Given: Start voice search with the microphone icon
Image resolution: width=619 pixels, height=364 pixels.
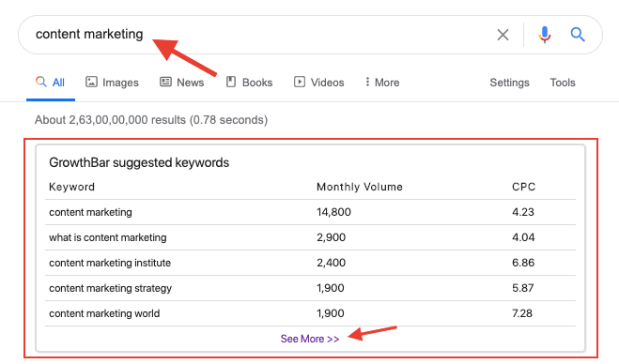Looking at the screenshot, I should coord(545,35).
